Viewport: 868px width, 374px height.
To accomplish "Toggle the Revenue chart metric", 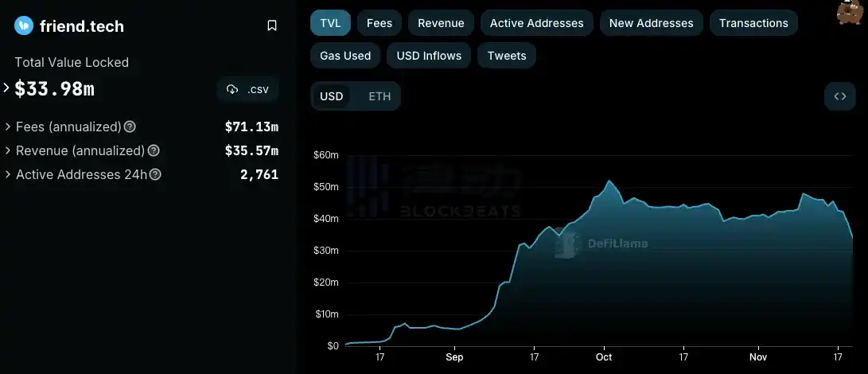I will (442, 23).
